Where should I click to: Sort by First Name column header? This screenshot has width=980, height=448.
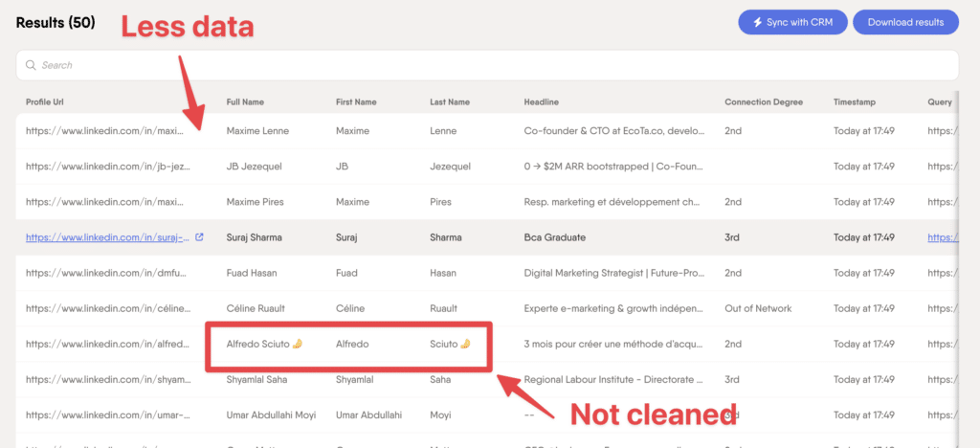pyautogui.click(x=356, y=101)
